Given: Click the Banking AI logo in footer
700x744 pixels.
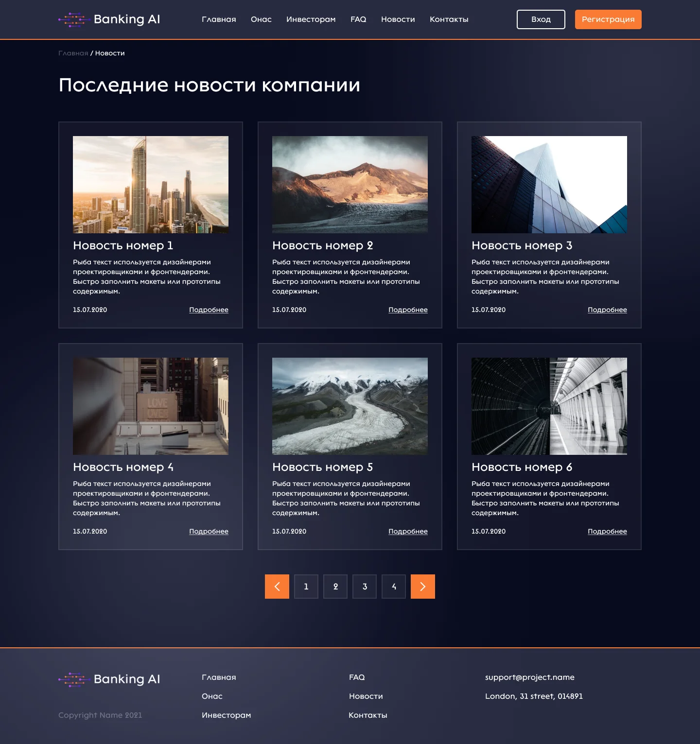Looking at the screenshot, I should pos(109,679).
